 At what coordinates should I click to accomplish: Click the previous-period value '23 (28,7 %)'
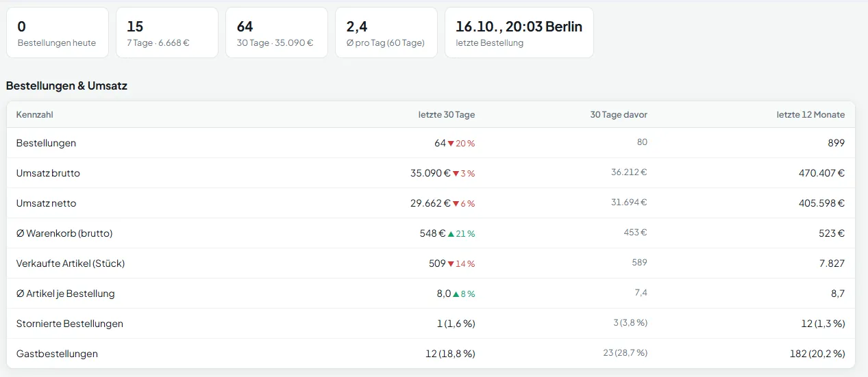tap(625, 353)
